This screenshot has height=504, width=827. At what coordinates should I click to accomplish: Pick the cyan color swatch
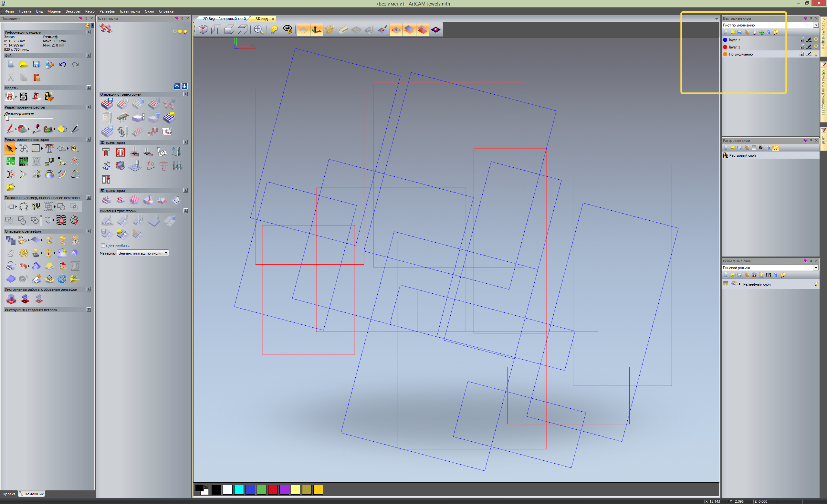click(x=239, y=490)
